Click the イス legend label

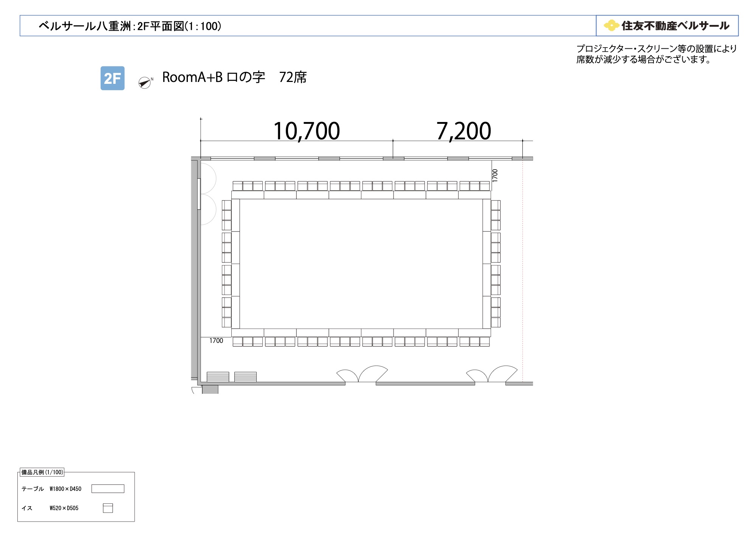27,508
